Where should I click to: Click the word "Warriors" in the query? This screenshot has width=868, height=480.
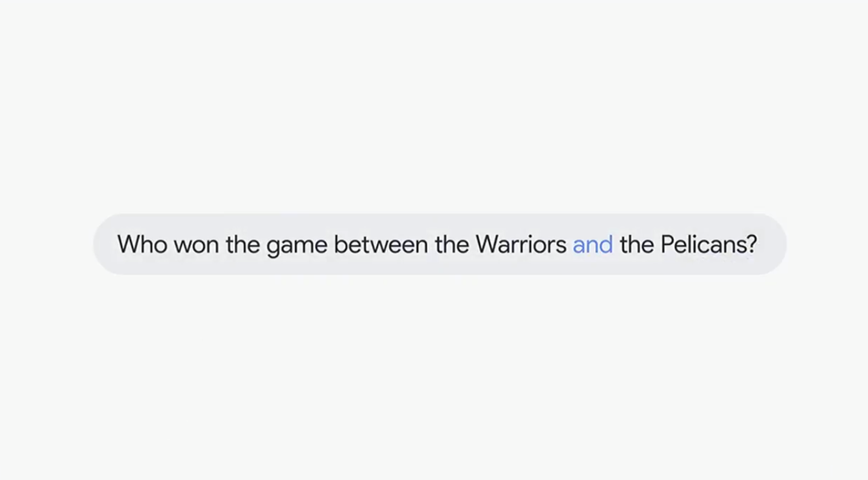[520, 245]
